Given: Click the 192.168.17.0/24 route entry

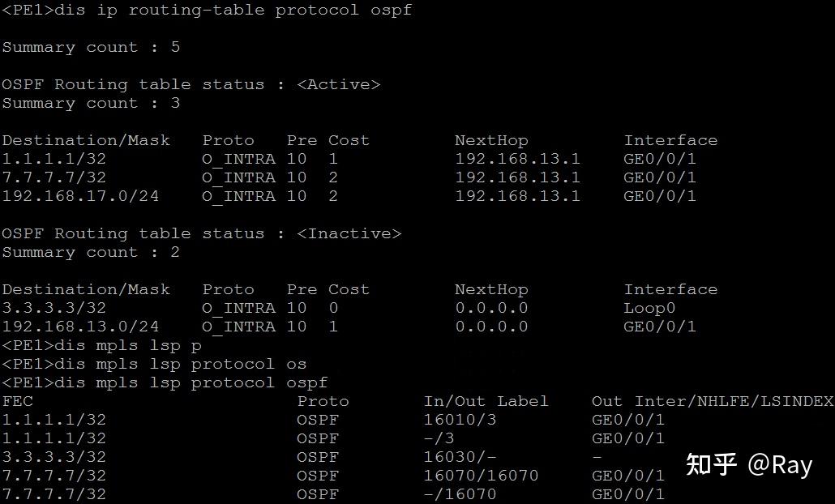Looking at the screenshot, I should (81, 196).
